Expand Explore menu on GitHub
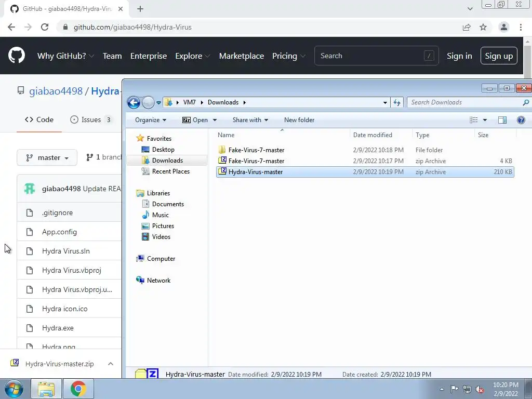The height and width of the screenshot is (399, 532). [x=192, y=56]
